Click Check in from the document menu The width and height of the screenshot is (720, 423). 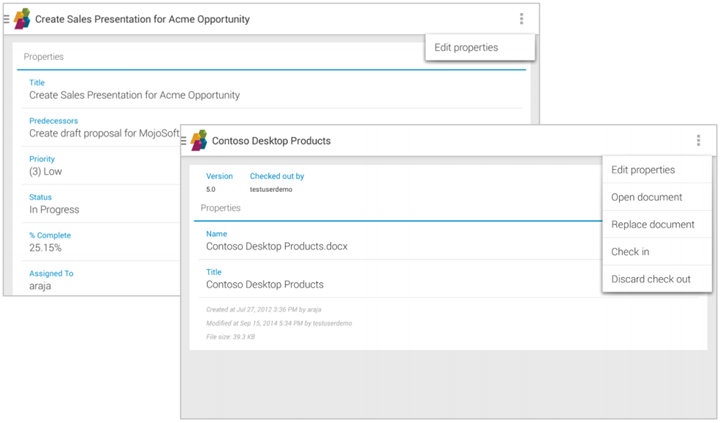point(630,252)
